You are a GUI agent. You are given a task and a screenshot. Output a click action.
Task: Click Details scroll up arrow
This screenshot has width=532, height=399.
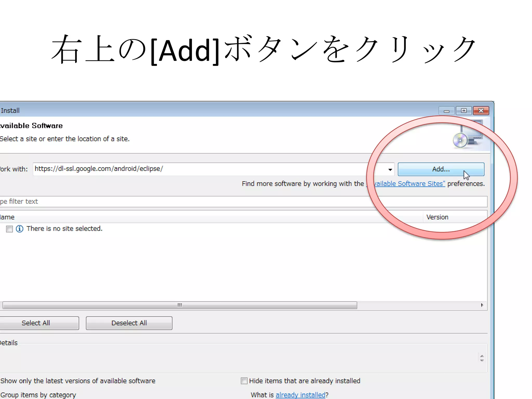[482, 356]
